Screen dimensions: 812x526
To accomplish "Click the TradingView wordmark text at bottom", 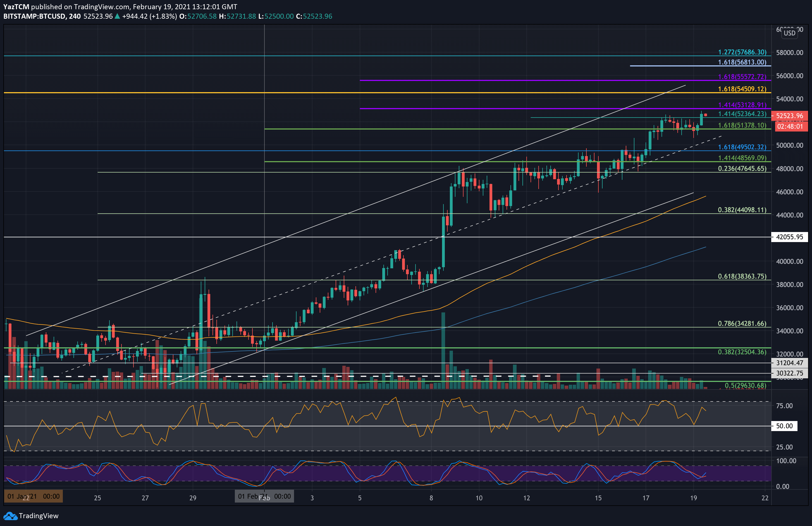I will point(39,516).
